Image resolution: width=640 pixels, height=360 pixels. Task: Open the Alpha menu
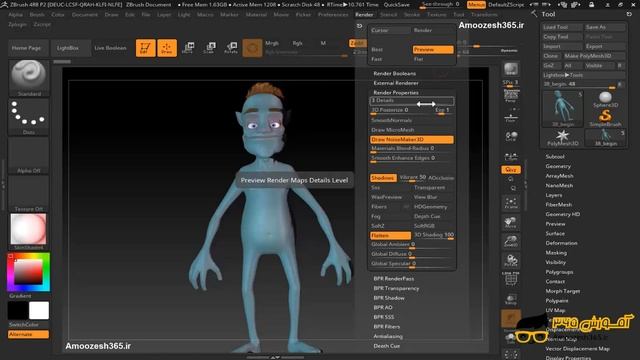point(16,14)
